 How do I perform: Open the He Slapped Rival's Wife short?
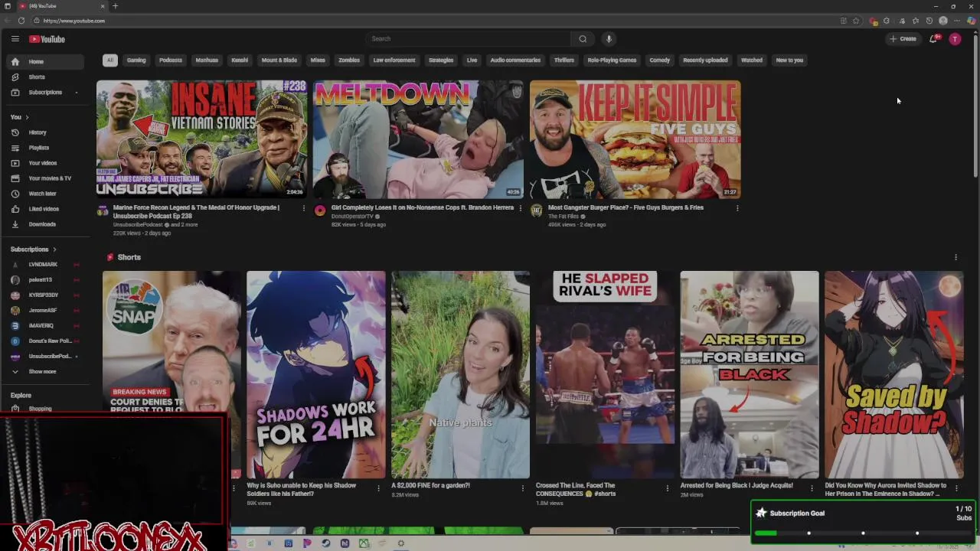(x=605, y=375)
